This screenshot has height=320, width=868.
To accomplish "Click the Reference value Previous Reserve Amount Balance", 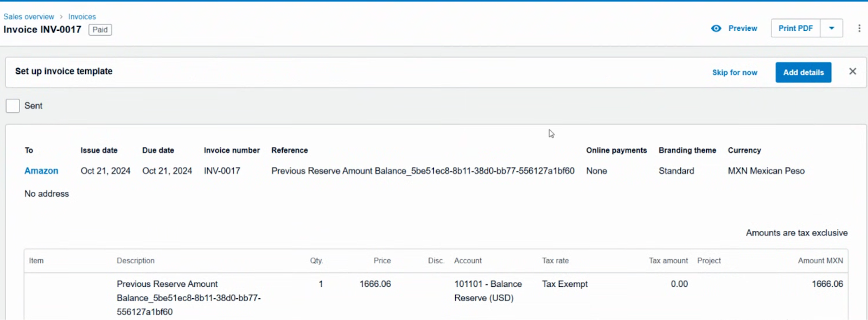I will 423,171.
